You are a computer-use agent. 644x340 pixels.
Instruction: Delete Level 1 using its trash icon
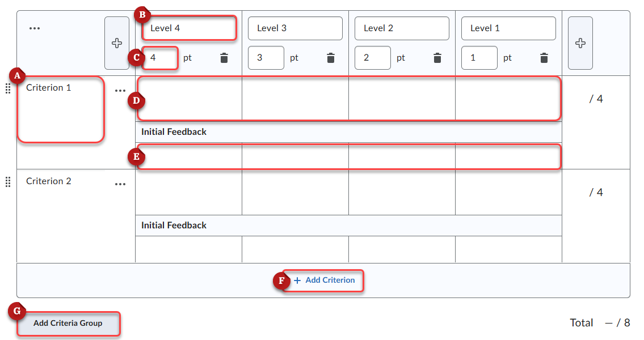click(544, 57)
